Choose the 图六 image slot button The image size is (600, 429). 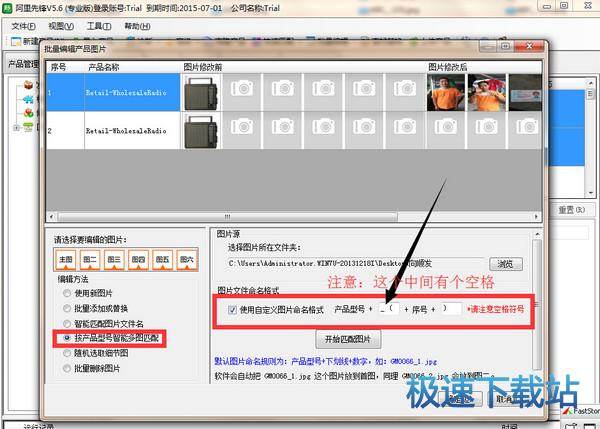coord(187,259)
